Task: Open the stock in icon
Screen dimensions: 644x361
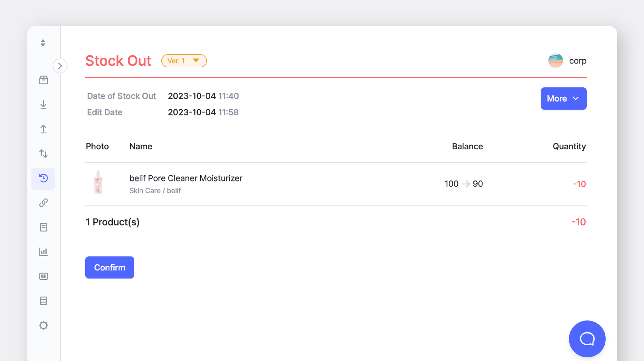Action: 43,104
